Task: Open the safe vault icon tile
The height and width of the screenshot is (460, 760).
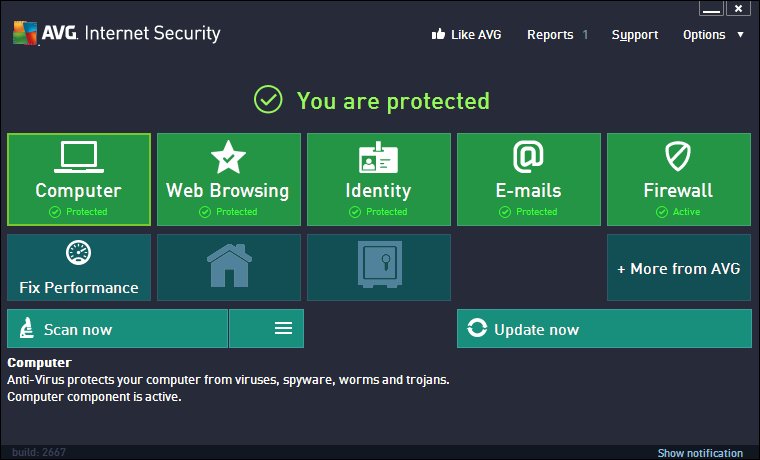Action: point(379,268)
